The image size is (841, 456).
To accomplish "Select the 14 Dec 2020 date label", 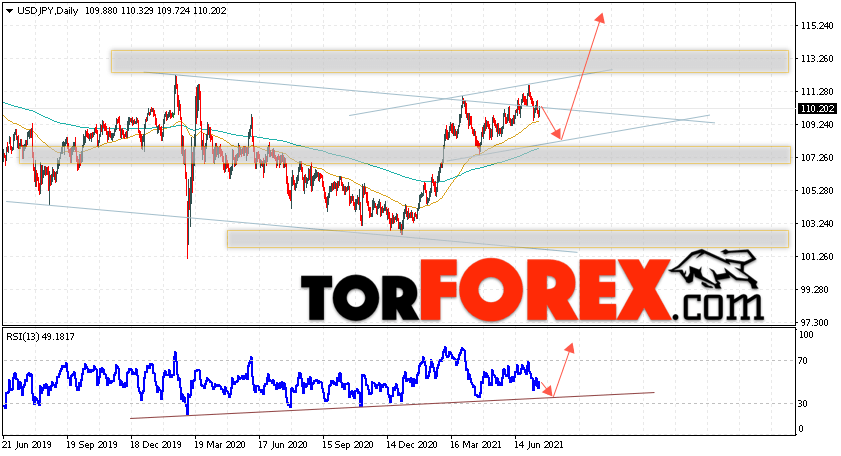I will (411, 445).
